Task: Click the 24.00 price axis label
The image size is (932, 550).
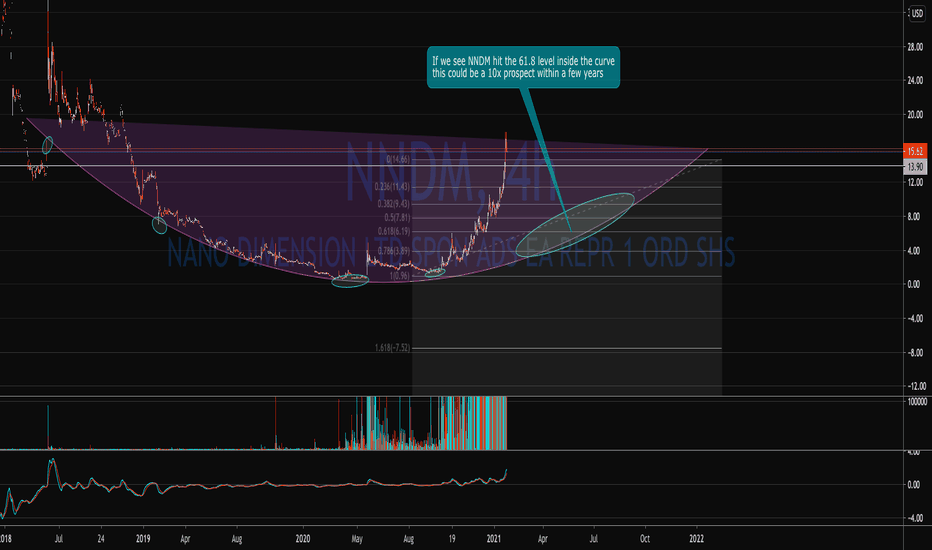Action: 915,80
